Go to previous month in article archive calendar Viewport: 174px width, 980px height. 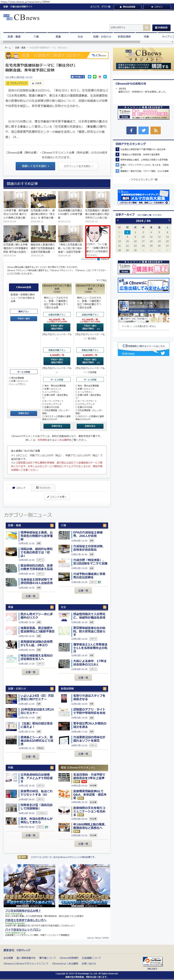click(118, 220)
